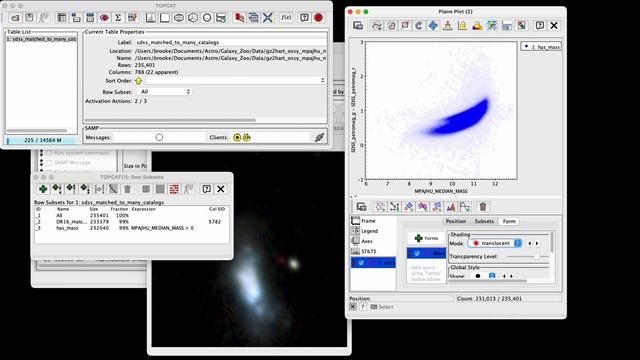The image size is (640, 360).
Task: Select STILTS in the plot control list
Action: pos(372,251)
